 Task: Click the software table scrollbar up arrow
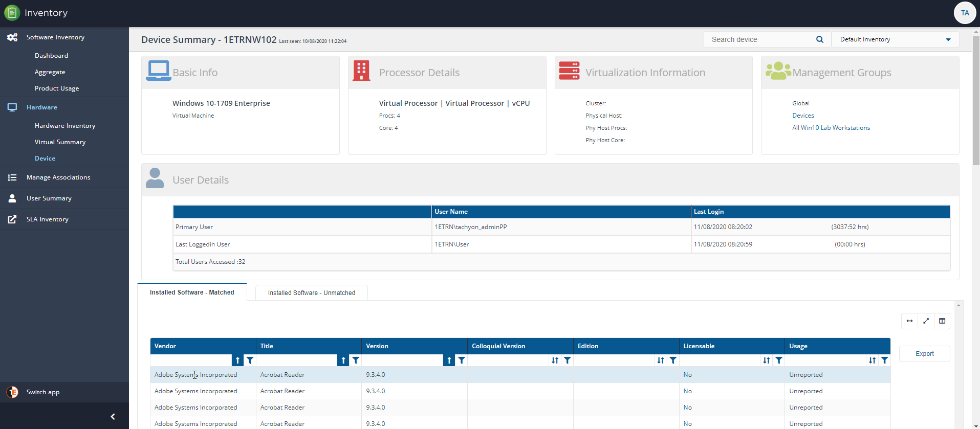tap(959, 305)
